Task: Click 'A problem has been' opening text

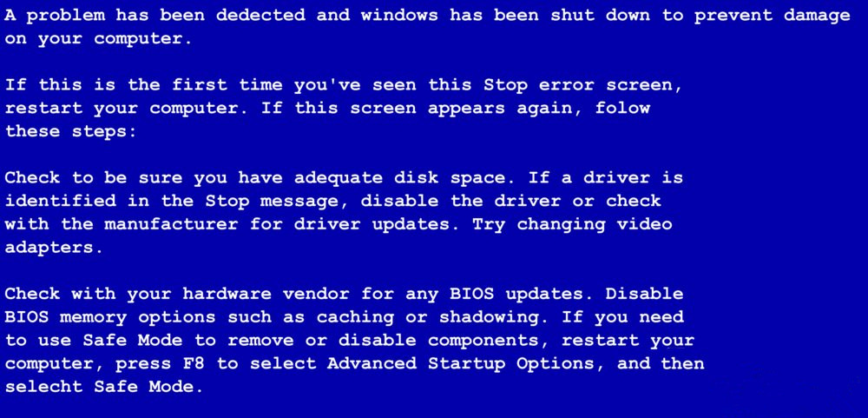Action: click(105, 16)
